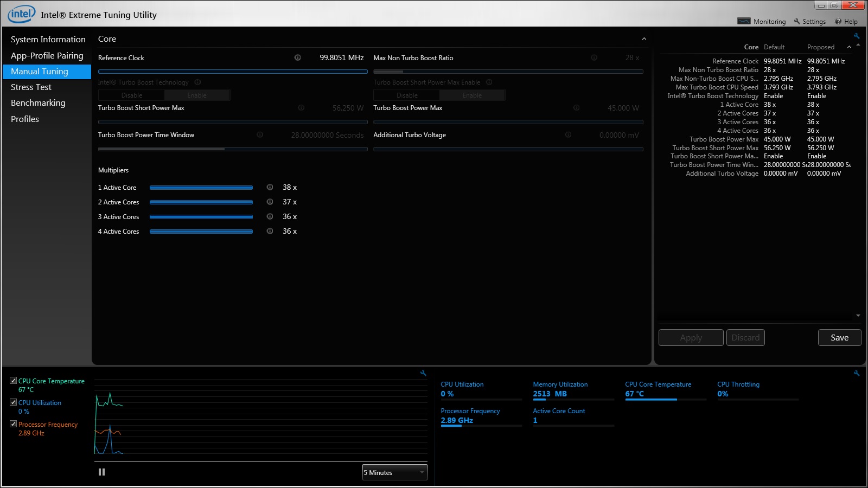Open Benchmarking section
The width and height of the screenshot is (868, 488).
point(38,103)
